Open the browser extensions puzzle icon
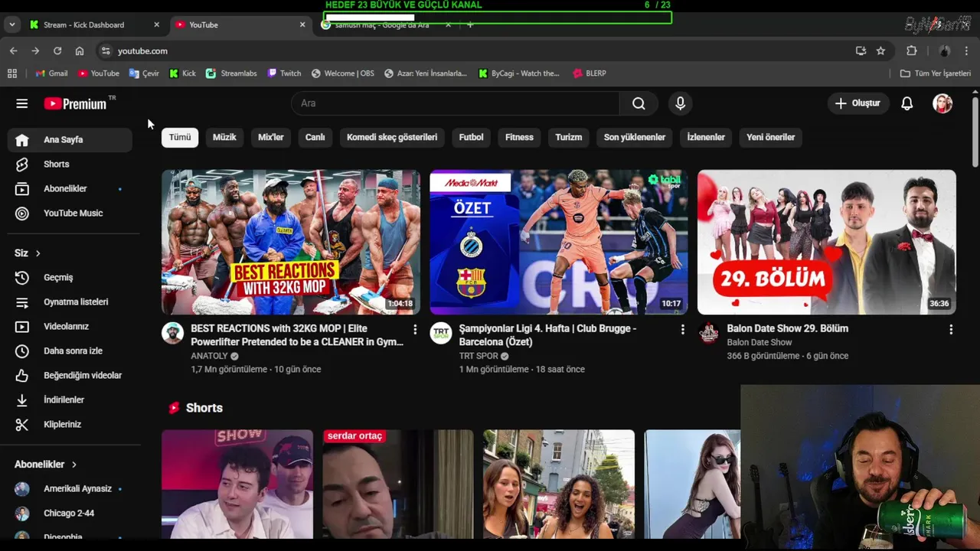This screenshot has height=551, width=980. [911, 51]
